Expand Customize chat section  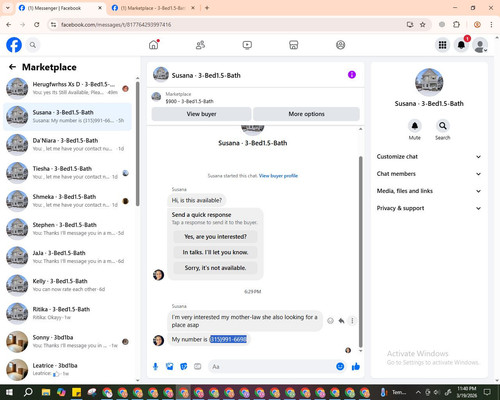429,157
